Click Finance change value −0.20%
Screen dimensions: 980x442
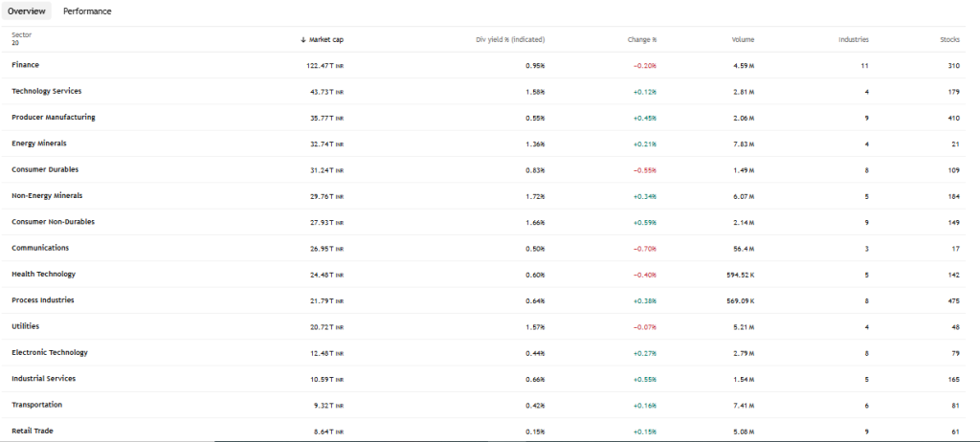(644, 66)
